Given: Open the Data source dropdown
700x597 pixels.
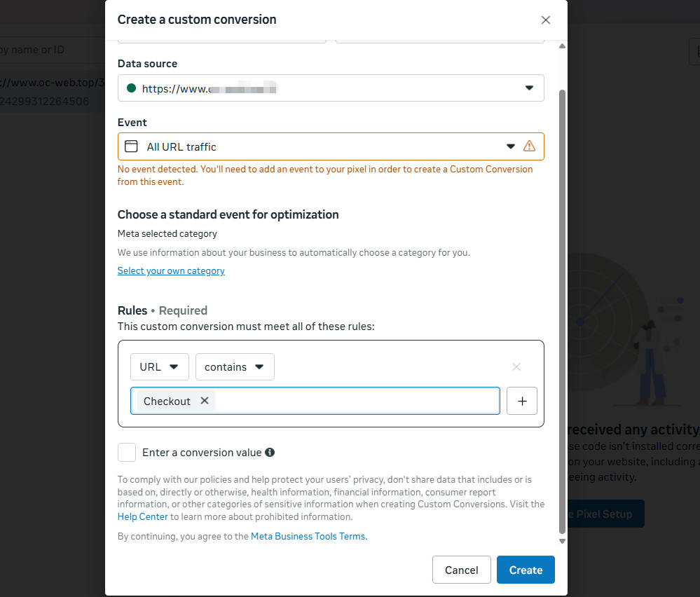Looking at the screenshot, I should pos(529,88).
